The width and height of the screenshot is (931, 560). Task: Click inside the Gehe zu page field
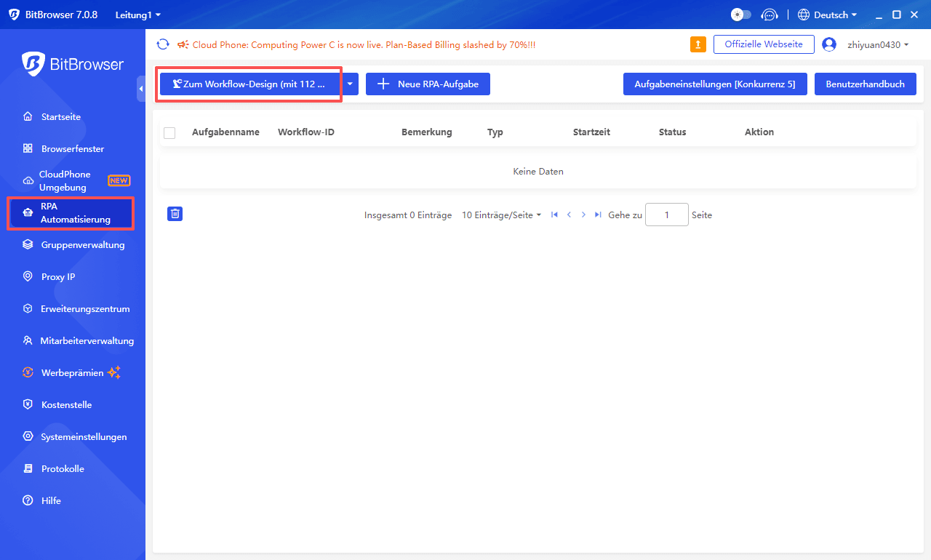[x=666, y=215]
